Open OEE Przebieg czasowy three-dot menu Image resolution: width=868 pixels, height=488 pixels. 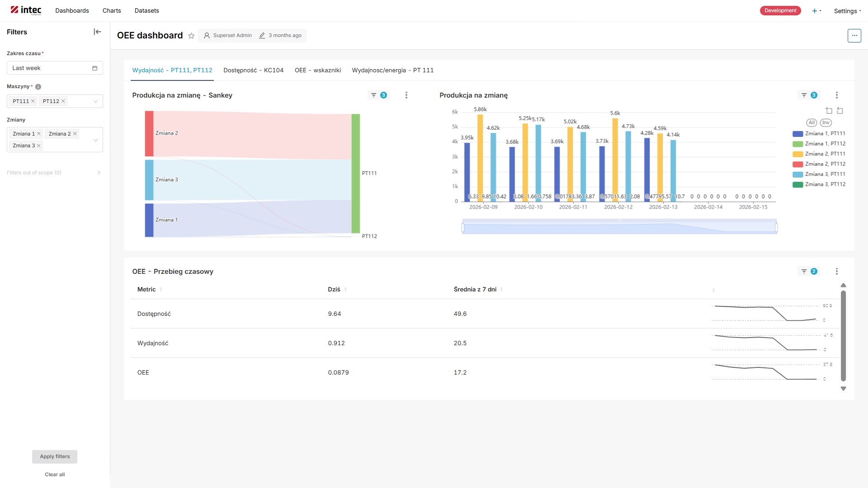point(837,272)
